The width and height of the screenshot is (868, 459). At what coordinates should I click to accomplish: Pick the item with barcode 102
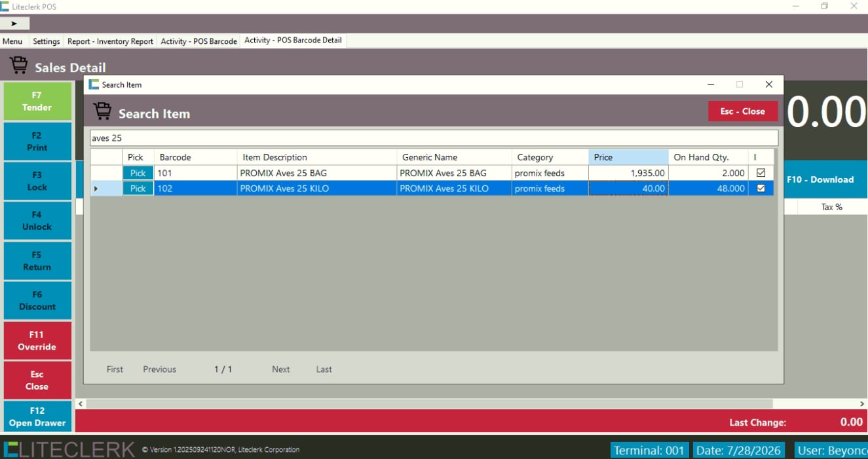point(138,189)
